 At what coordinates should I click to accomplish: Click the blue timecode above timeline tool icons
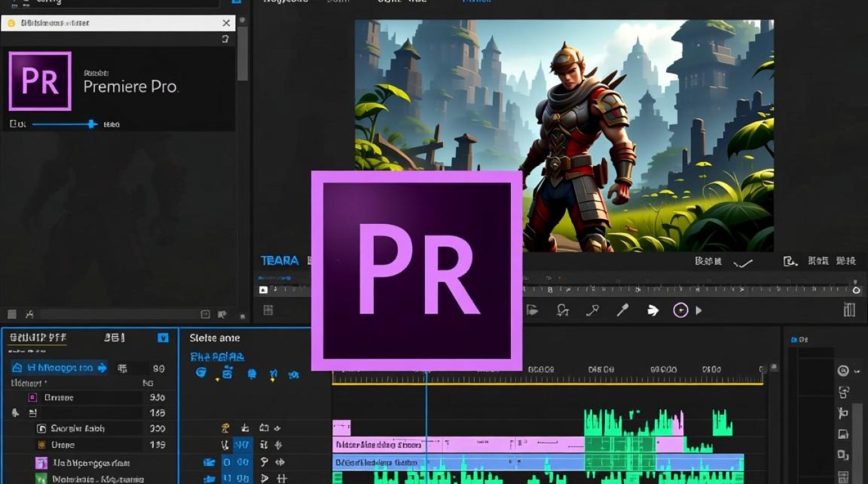tap(217, 356)
